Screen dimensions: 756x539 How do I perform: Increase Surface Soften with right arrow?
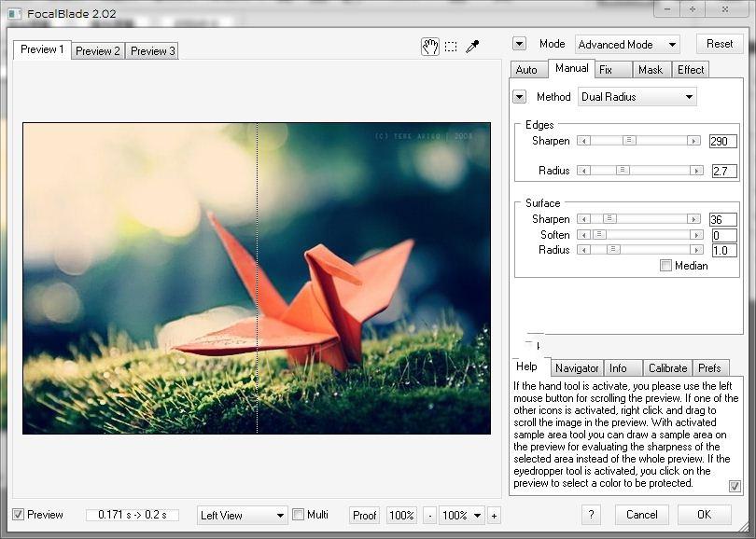click(696, 235)
